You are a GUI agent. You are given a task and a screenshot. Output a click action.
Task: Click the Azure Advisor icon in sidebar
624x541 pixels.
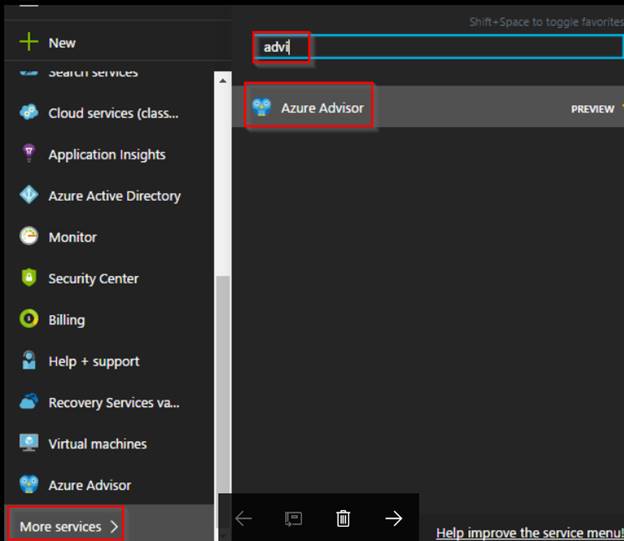[x=29, y=484]
